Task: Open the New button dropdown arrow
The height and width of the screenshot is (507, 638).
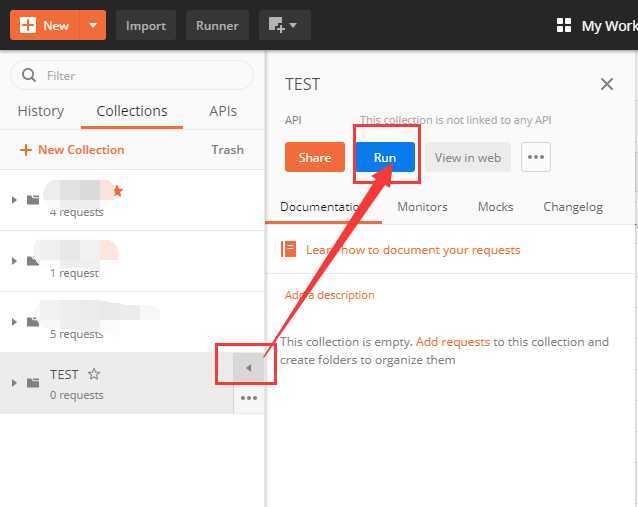Action: point(93,25)
